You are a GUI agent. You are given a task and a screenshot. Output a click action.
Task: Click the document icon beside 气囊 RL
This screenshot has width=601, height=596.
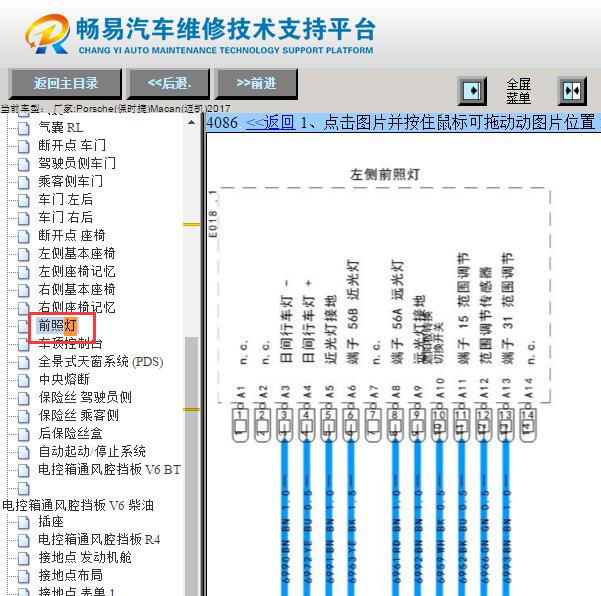[24, 128]
